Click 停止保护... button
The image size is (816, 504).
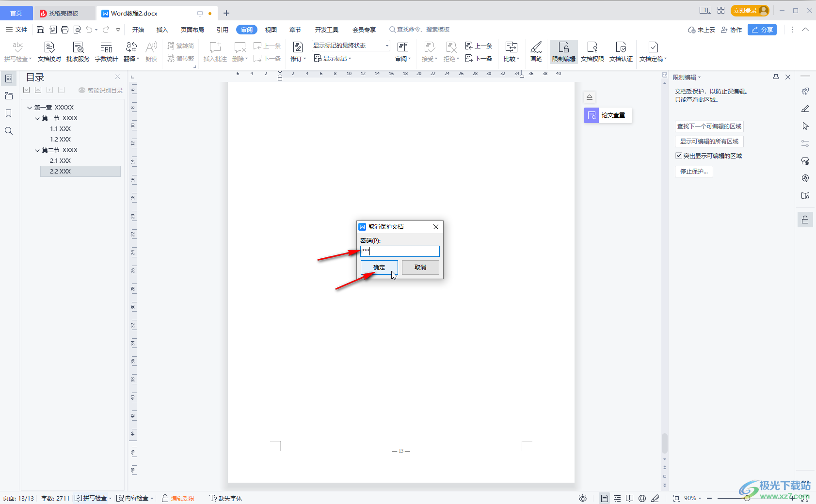click(x=694, y=171)
